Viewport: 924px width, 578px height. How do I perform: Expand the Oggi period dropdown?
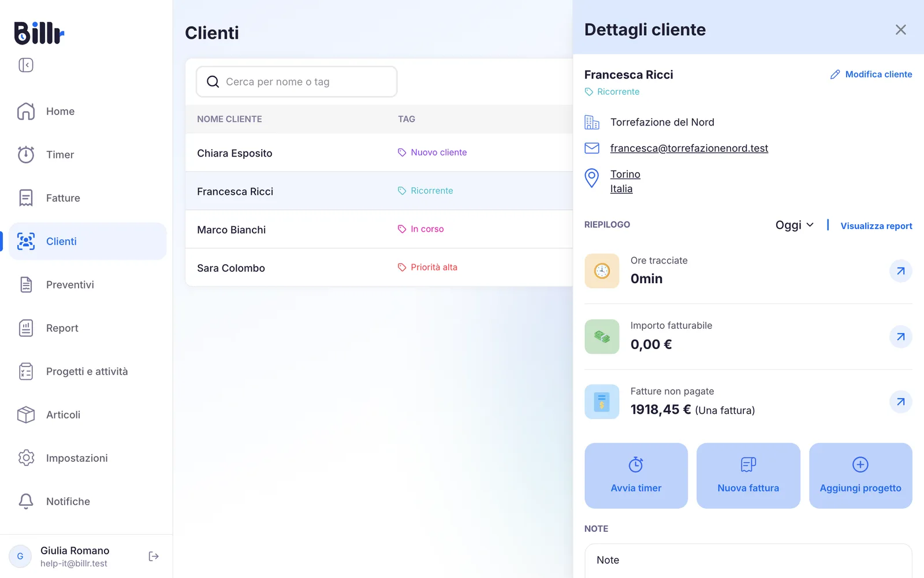pyautogui.click(x=795, y=225)
